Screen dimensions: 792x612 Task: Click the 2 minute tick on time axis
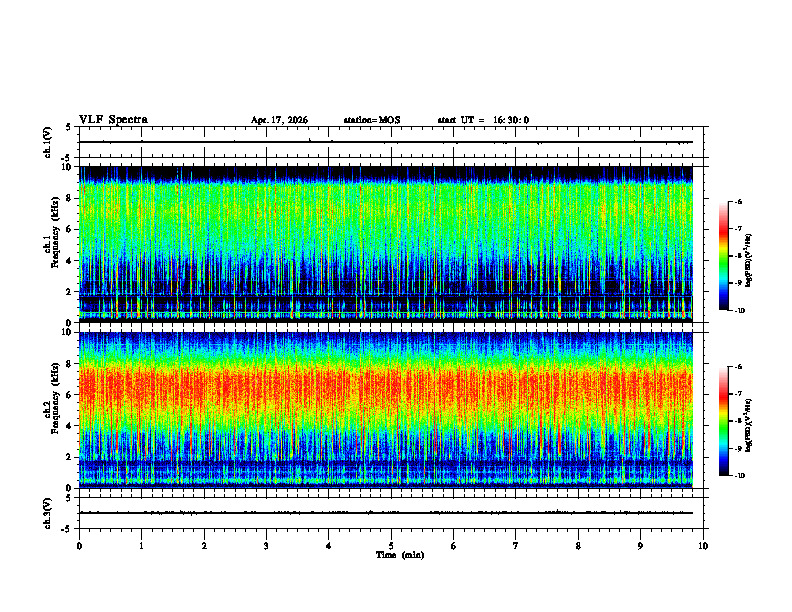(x=204, y=546)
